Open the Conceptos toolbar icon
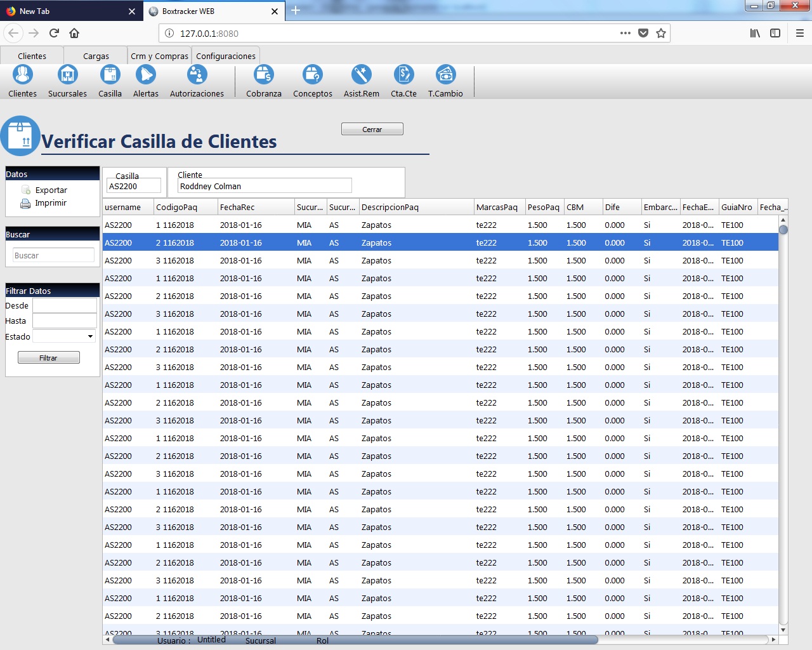The width and height of the screenshot is (812, 650). point(312,76)
